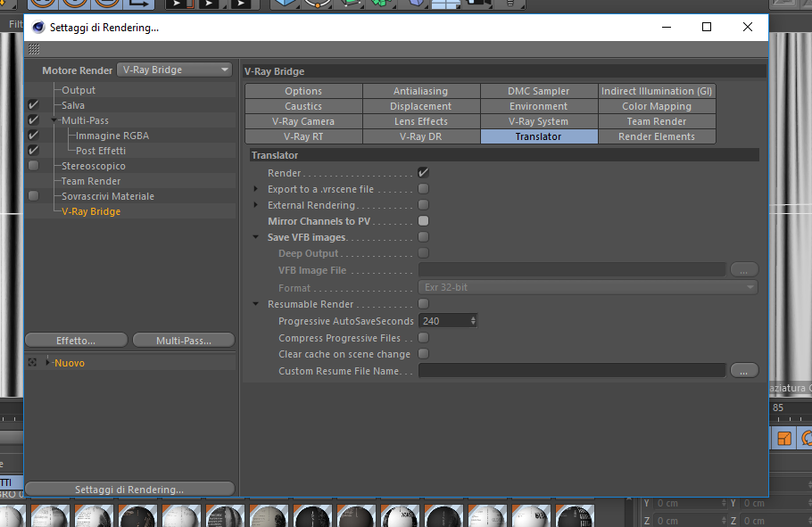812x527 pixels.
Task: Toggle the Immagine RGBA checkbox
Action: [x=34, y=136]
